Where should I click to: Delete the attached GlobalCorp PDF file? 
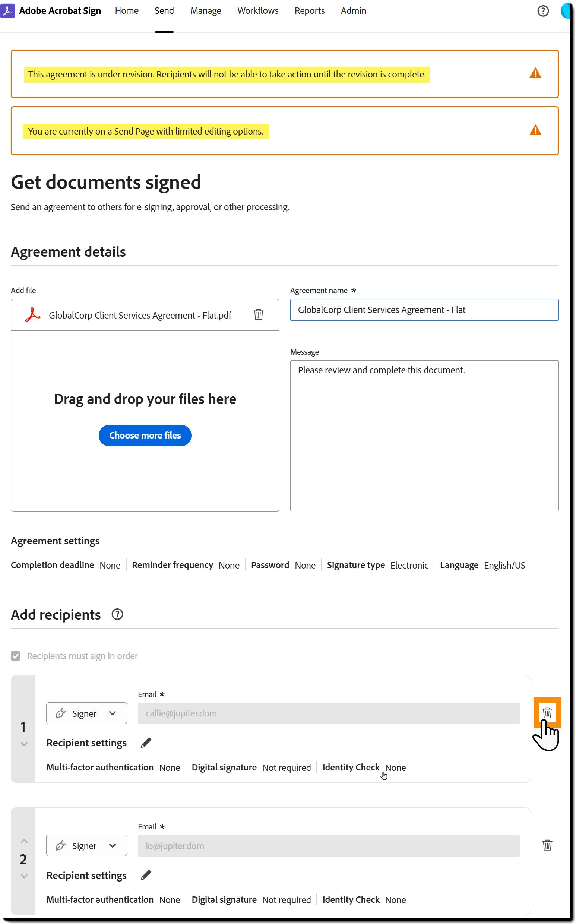pos(258,314)
